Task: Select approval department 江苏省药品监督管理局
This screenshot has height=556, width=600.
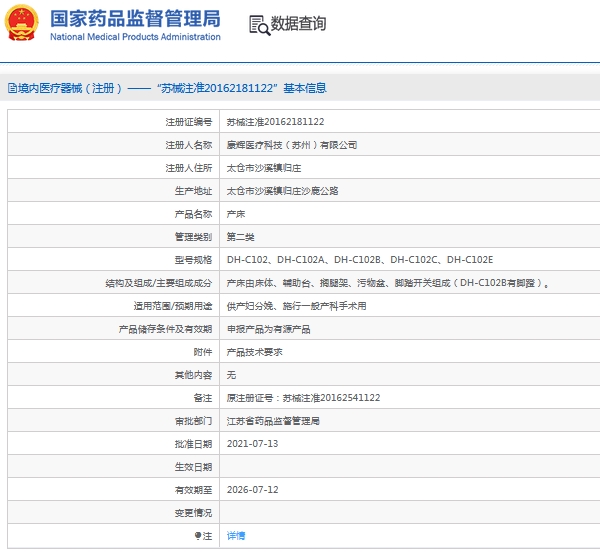Action: [x=273, y=421]
